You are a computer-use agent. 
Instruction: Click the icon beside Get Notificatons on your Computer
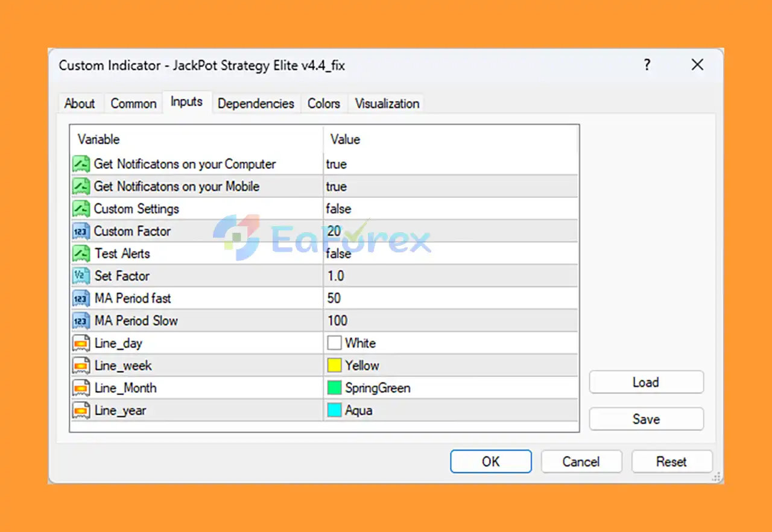(81, 164)
